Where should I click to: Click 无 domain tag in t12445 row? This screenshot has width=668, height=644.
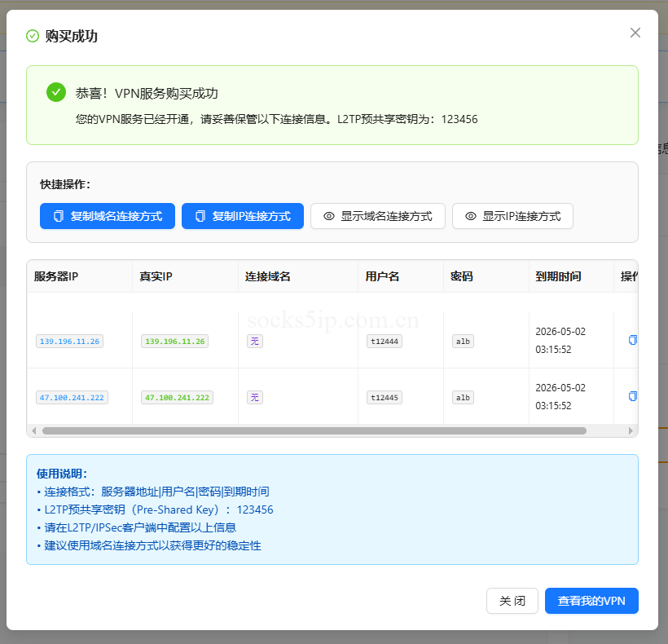(255, 398)
